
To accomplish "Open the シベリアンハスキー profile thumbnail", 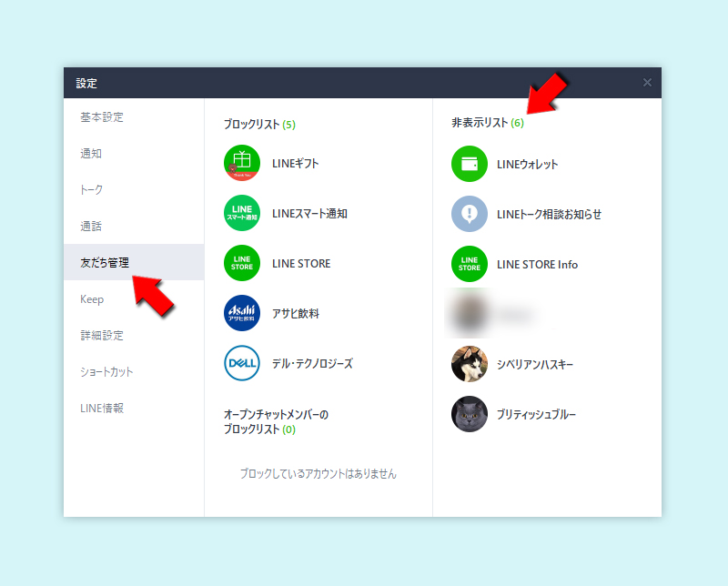I will coord(470,364).
